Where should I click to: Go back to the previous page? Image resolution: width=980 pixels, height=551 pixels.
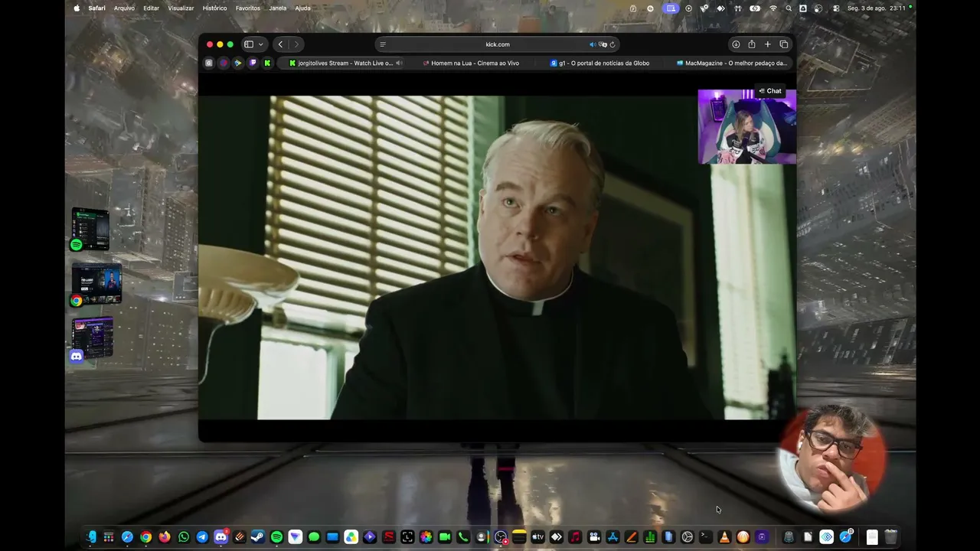click(280, 44)
